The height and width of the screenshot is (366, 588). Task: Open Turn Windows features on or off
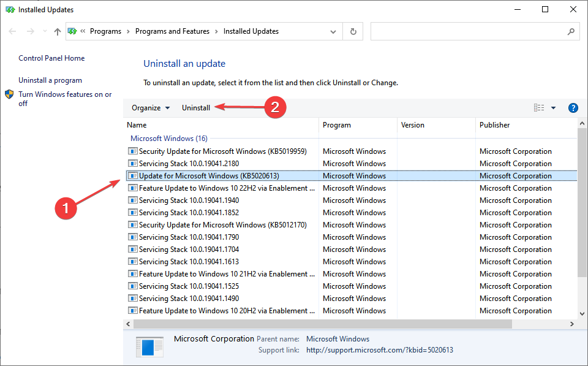tap(65, 99)
